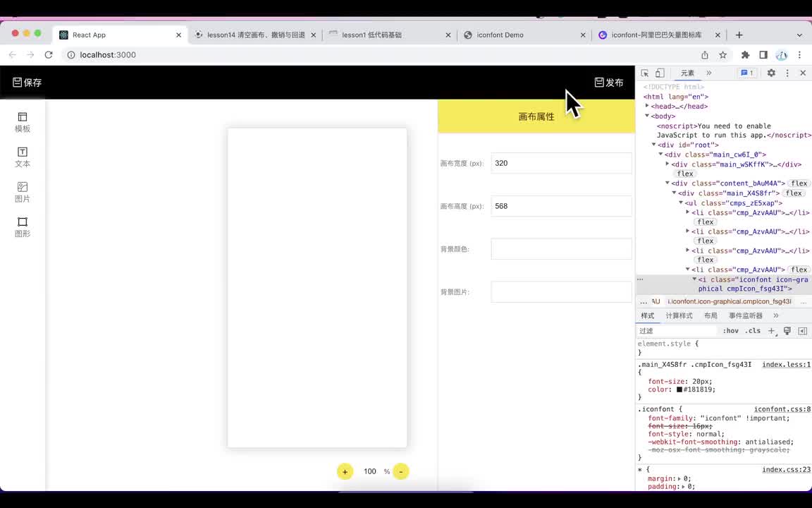Switch to the lesson14 清空画布 tab
This screenshot has height=508, width=812.
pyautogui.click(x=256, y=35)
